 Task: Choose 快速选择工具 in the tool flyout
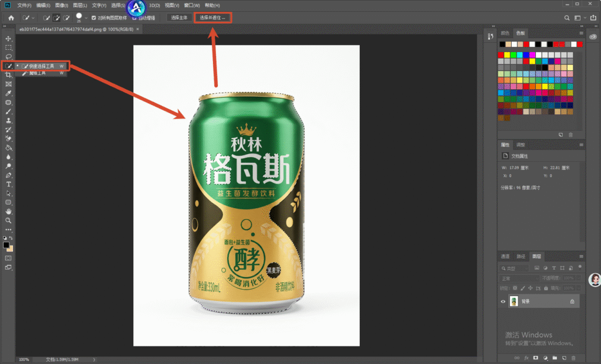click(42, 66)
